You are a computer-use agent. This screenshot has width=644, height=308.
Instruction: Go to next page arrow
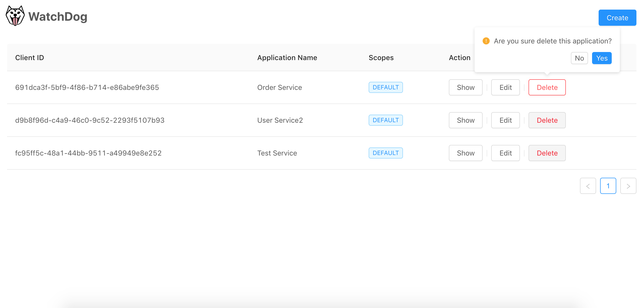(x=628, y=186)
